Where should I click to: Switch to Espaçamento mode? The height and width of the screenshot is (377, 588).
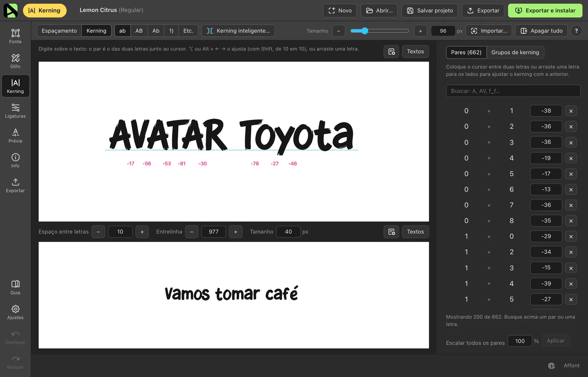tap(59, 31)
